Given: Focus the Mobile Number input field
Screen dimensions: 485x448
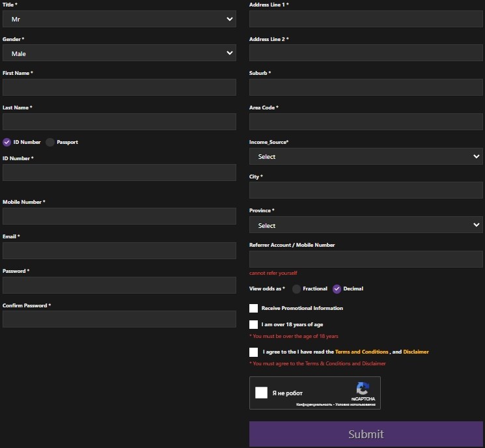Looking at the screenshot, I should [119, 216].
